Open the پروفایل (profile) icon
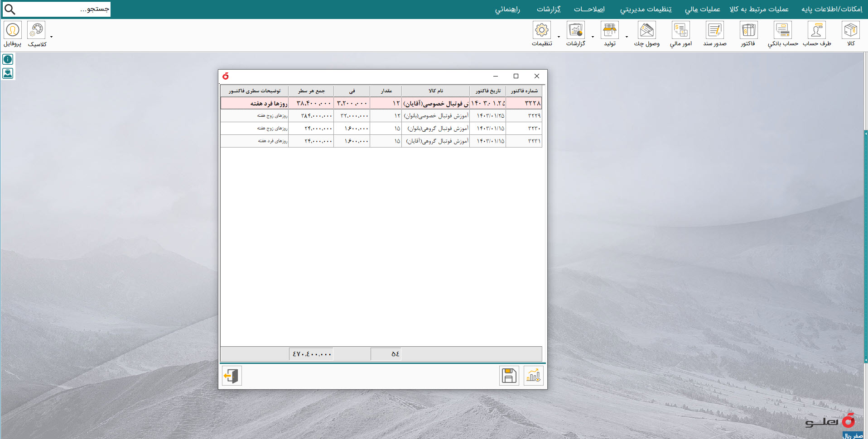This screenshot has height=439, width=868. click(x=13, y=34)
